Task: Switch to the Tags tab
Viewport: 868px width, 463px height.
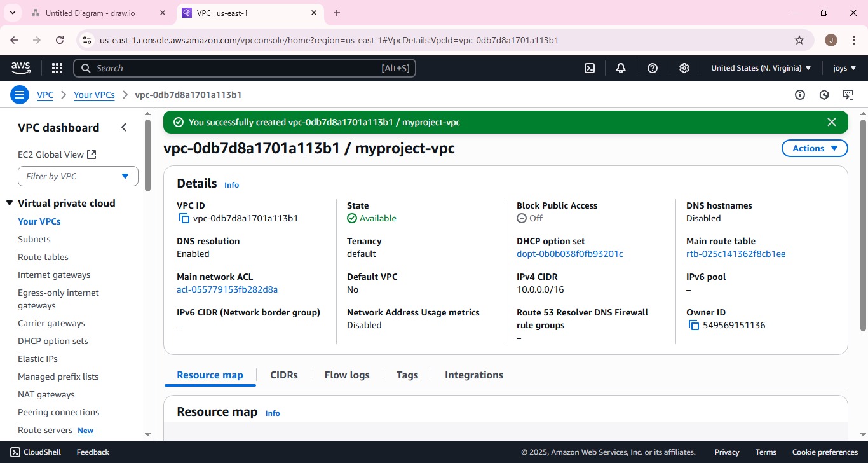Action: click(407, 375)
